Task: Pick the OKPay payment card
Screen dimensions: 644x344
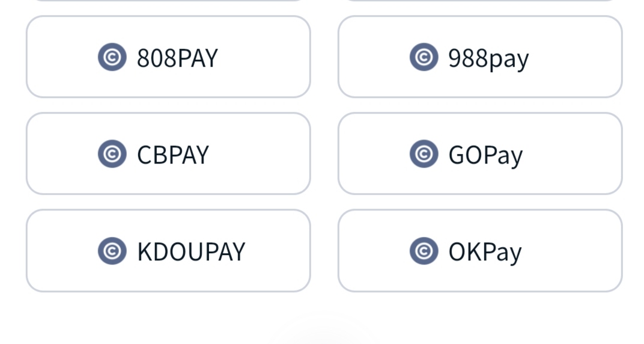Action: (x=480, y=251)
